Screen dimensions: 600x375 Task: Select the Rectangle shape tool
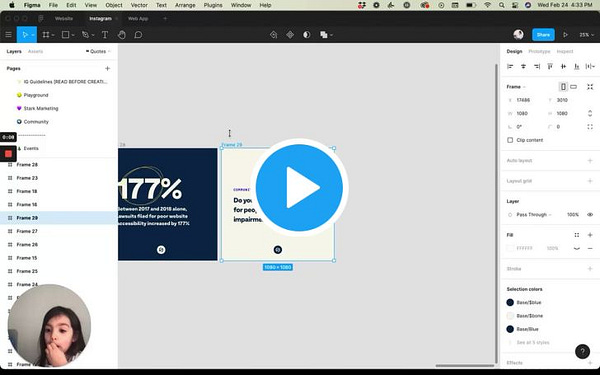click(x=66, y=35)
